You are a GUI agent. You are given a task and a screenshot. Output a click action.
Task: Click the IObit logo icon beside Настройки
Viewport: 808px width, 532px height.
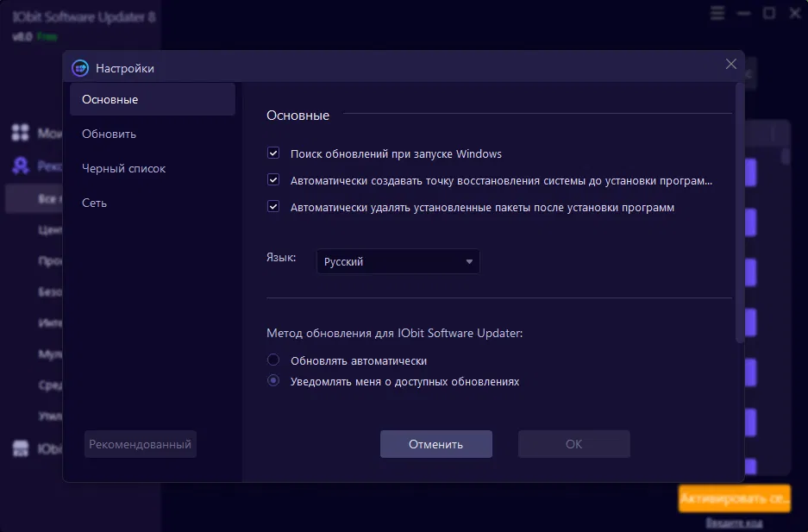[x=80, y=68]
